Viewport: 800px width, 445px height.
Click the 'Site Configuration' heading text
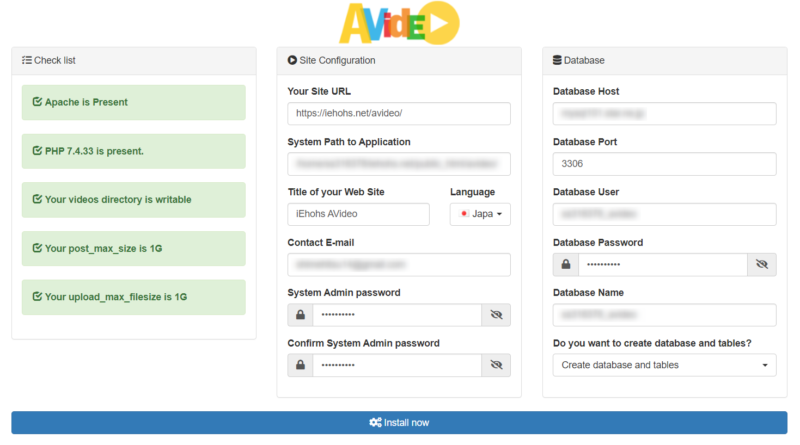tap(337, 60)
